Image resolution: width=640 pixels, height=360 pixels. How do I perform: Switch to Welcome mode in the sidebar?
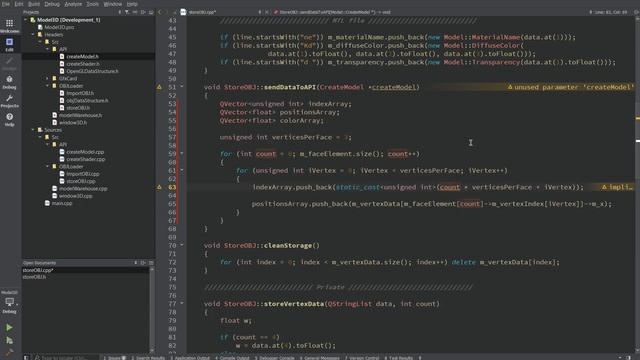[x=9, y=25]
